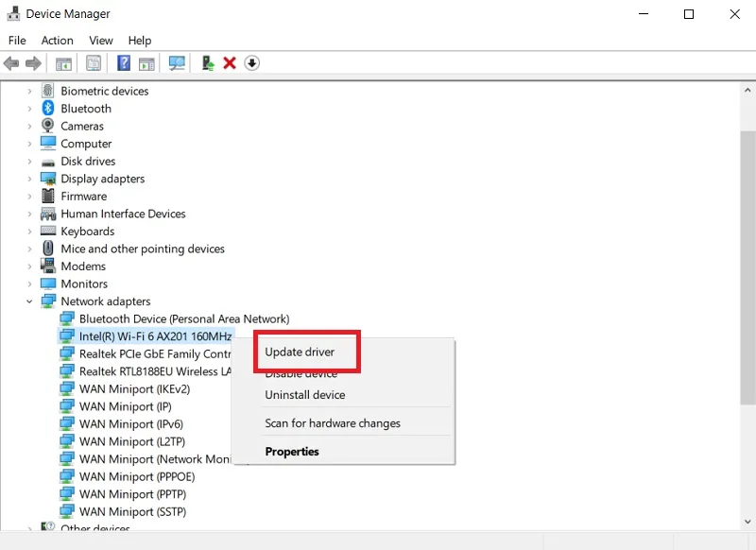This screenshot has height=550, width=756.
Task: Choose Update driver from context menu
Action: coord(300,352)
